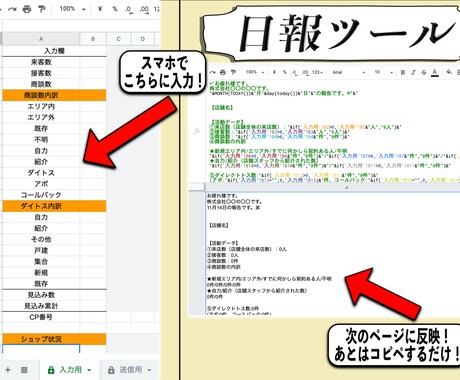Click redo arrow in the 日報ツール sheet toolbar
Viewport: 460px width, 380px height.
tap(213, 72)
